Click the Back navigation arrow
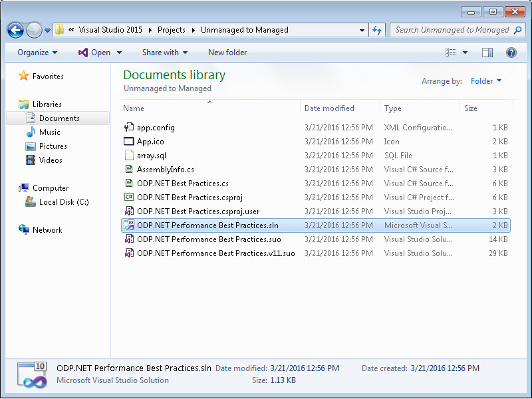This screenshot has width=532, height=399. coord(15,30)
